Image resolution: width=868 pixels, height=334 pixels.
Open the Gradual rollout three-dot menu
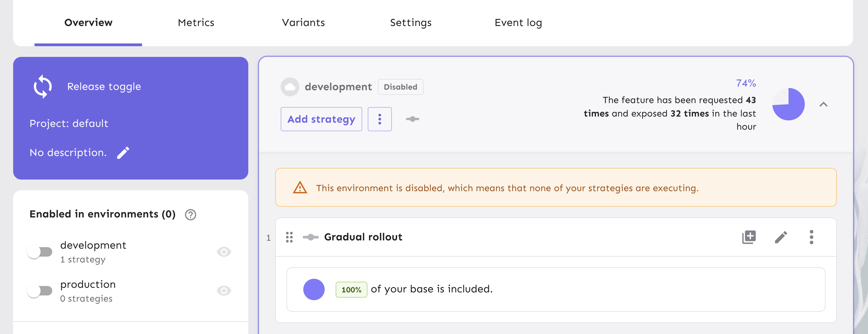811,237
